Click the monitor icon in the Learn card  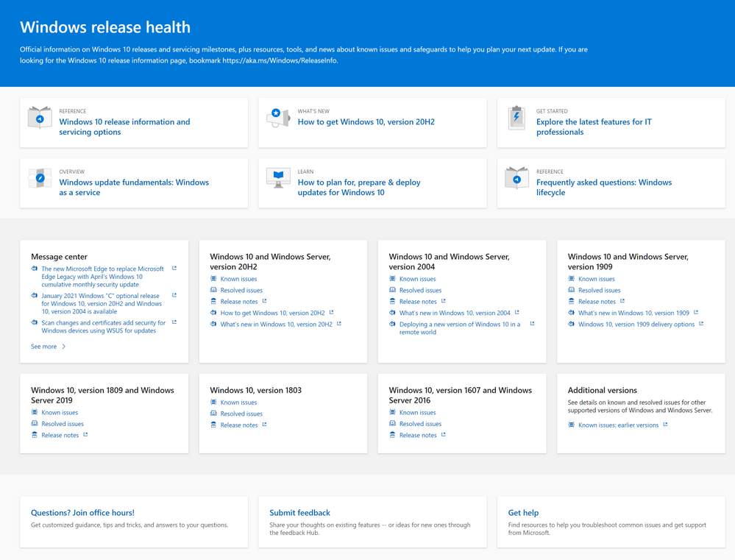[278, 178]
